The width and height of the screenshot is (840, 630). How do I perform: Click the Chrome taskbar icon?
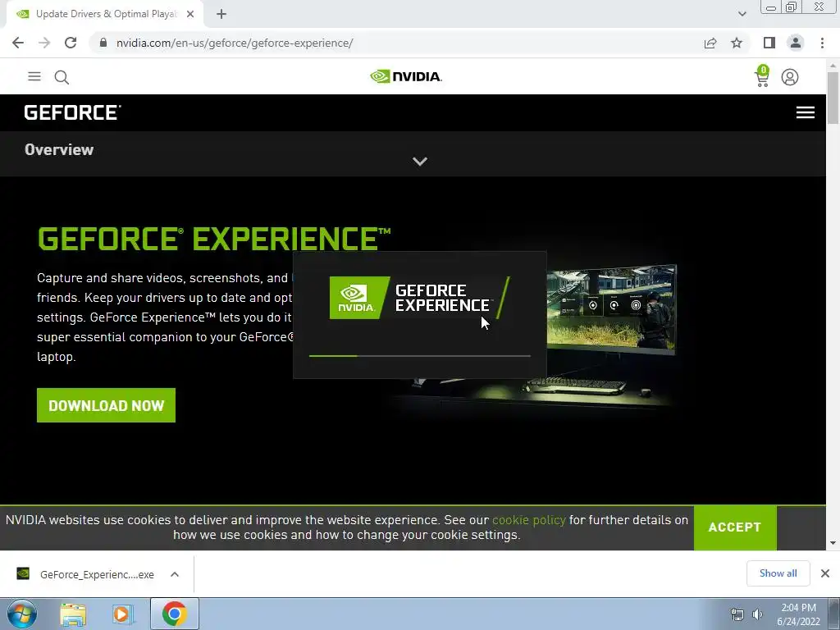coord(175,614)
